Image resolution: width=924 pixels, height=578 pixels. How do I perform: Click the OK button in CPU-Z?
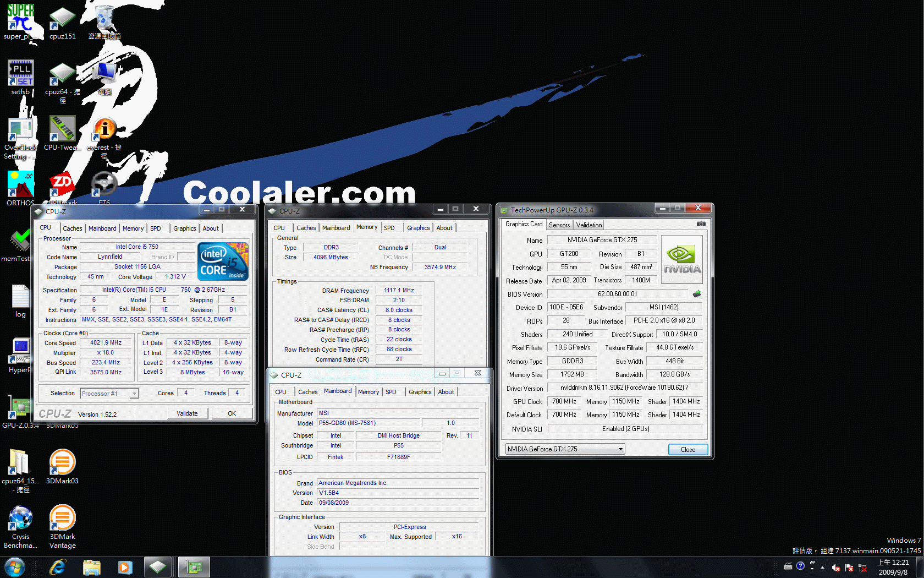click(232, 413)
